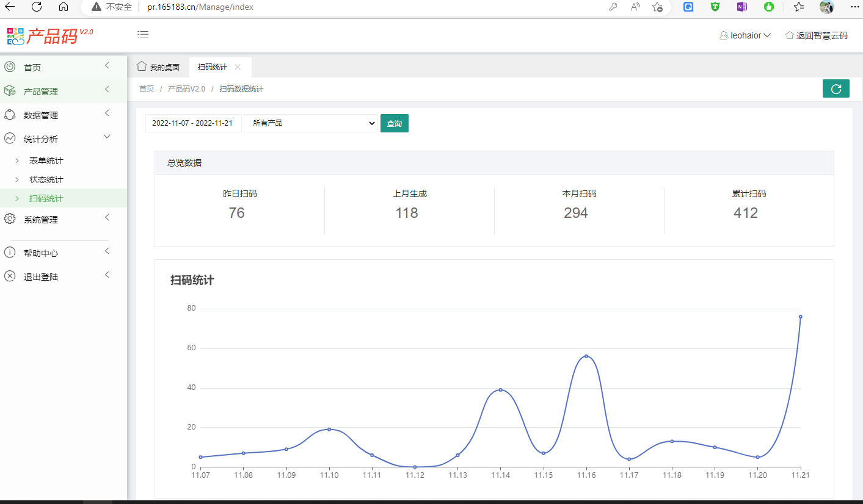
Task: Click the read aloud icon in address bar
Action: coord(635,7)
